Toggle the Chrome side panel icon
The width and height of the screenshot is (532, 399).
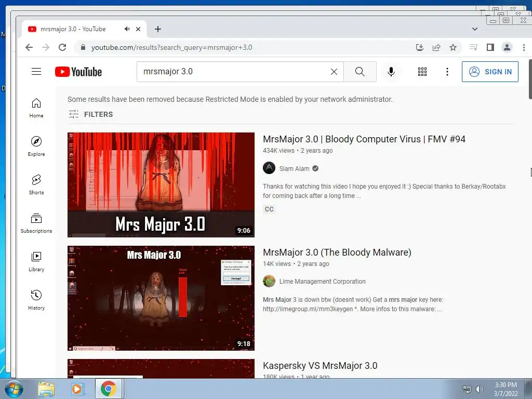click(490, 47)
